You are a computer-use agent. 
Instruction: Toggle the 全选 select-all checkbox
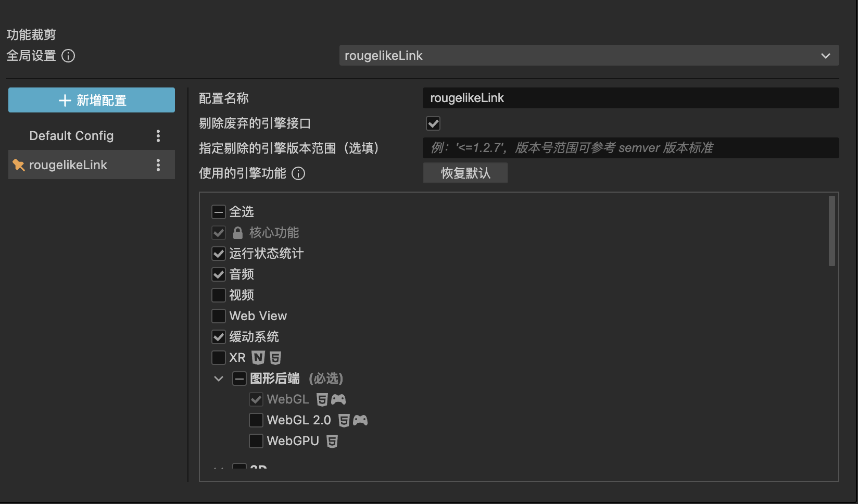pos(219,212)
